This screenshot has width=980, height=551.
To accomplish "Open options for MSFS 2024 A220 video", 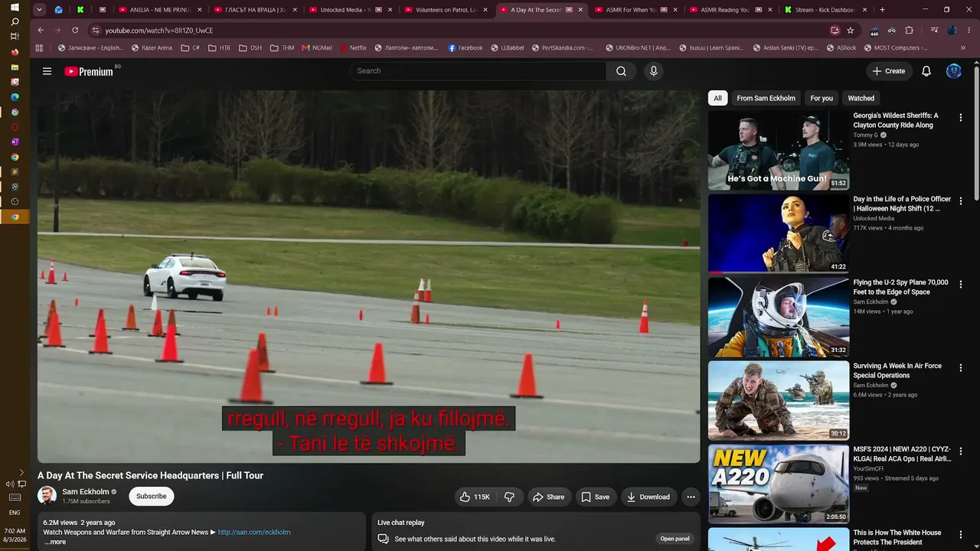I will click(961, 452).
